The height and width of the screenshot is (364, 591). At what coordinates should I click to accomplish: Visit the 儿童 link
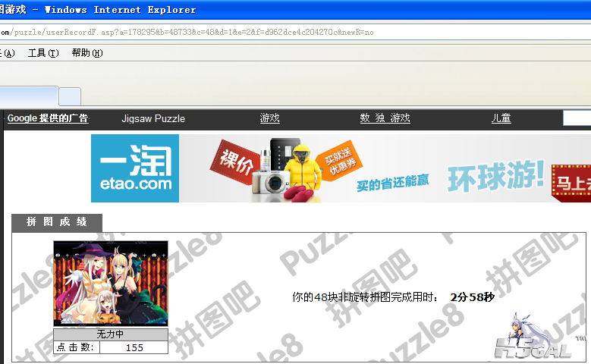click(501, 118)
